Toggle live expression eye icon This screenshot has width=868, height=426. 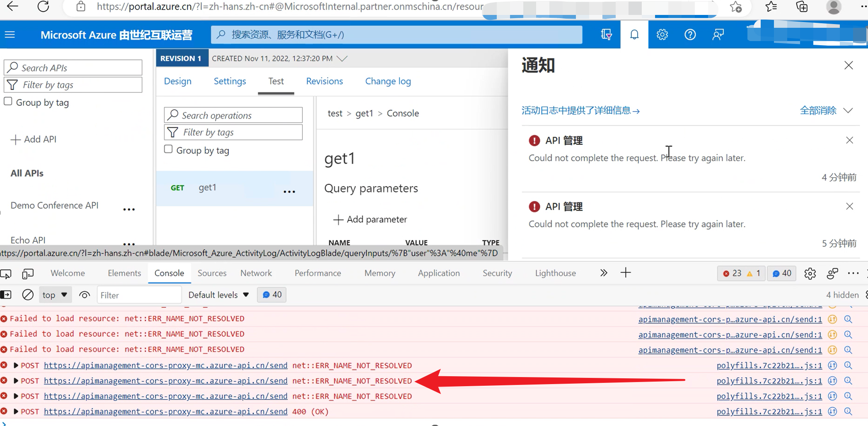point(85,295)
